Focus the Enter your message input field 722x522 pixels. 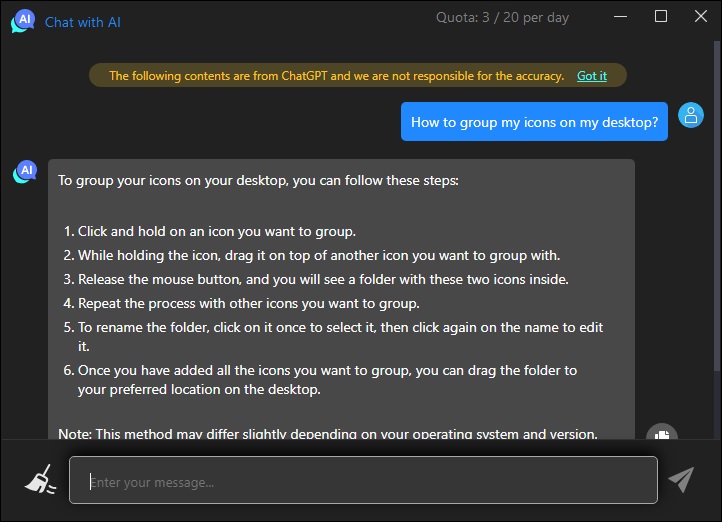[x=363, y=480]
